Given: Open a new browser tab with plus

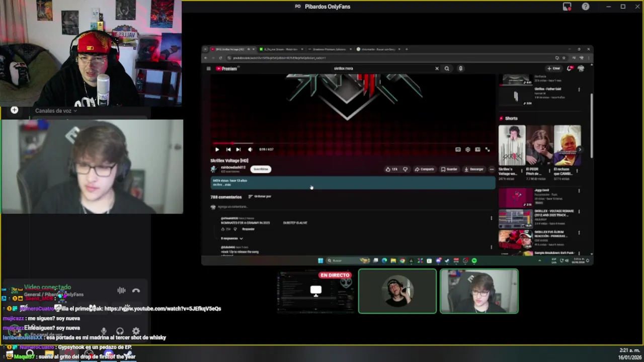Looking at the screenshot, I should click(407, 49).
